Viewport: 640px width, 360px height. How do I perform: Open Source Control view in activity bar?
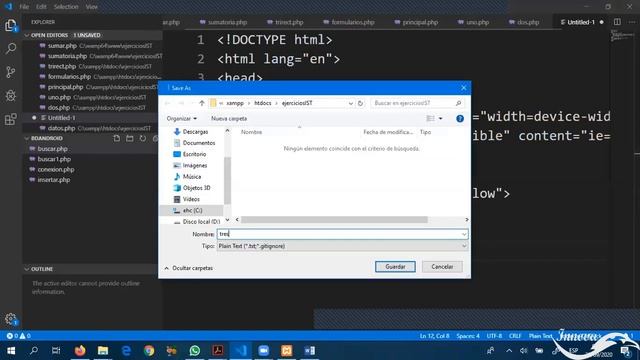coord(11,72)
